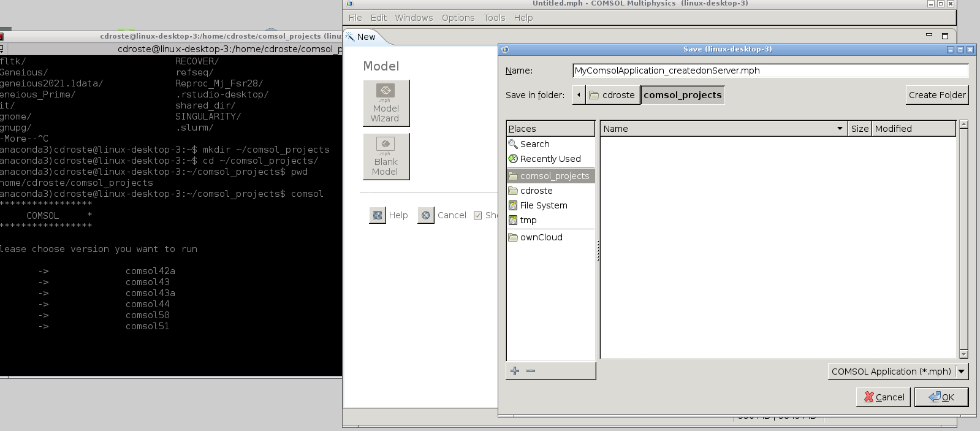This screenshot has height=431, width=980.
Task: Click the 'mkdir ~/comsol_projects' command line in terminal
Action: coord(165,150)
